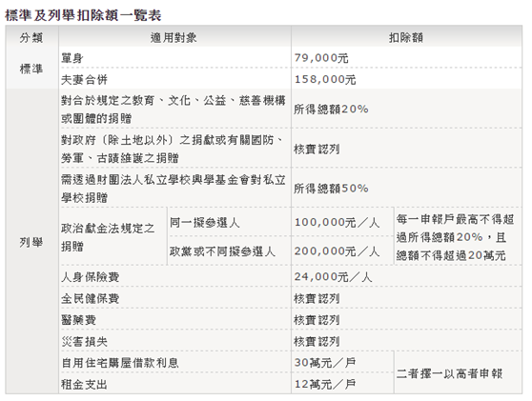Click 核實認列 in the 全民健保費 row
This screenshot has height=401, width=532.
point(317,298)
